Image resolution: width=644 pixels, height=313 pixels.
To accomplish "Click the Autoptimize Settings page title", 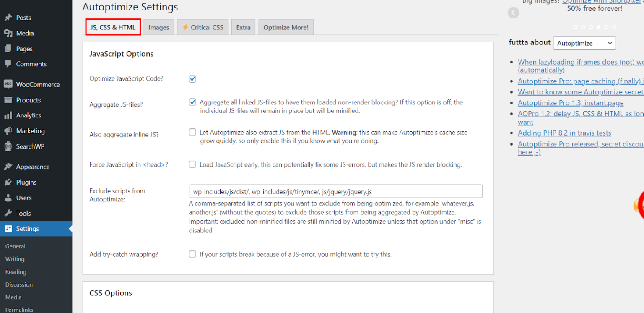I will pos(130,7).
